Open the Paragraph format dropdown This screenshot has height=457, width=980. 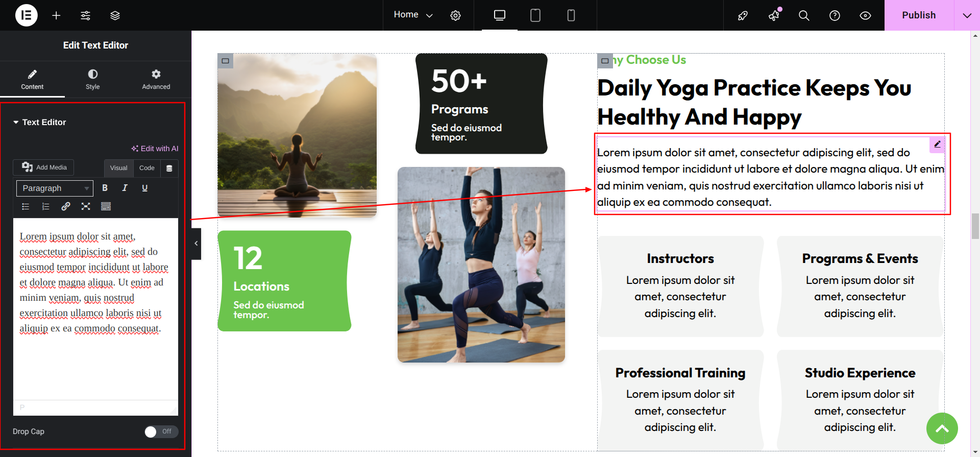click(55, 188)
